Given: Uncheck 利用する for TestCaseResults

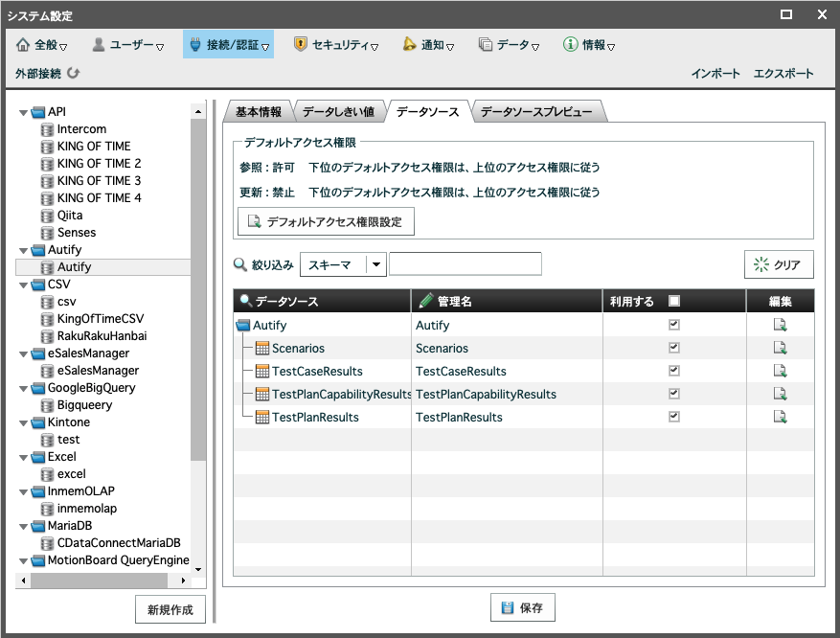Looking at the screenshot, I should point(674,371).
